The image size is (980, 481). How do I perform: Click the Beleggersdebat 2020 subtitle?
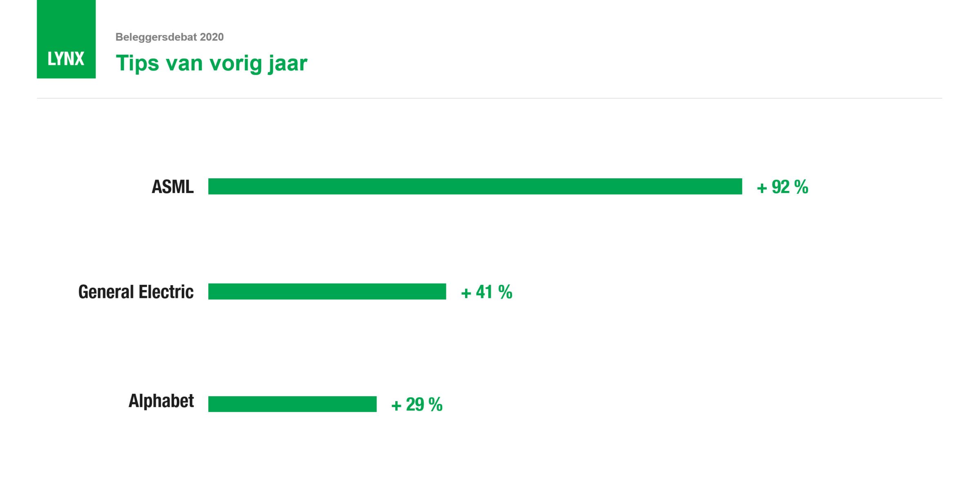(169, 37)
